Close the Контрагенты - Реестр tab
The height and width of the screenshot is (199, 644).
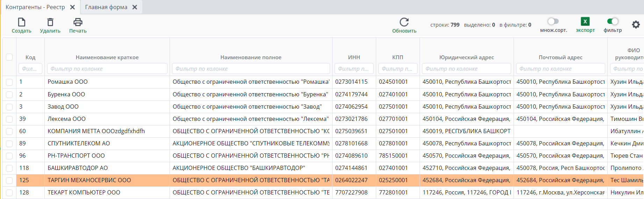[x=72, y=7]
